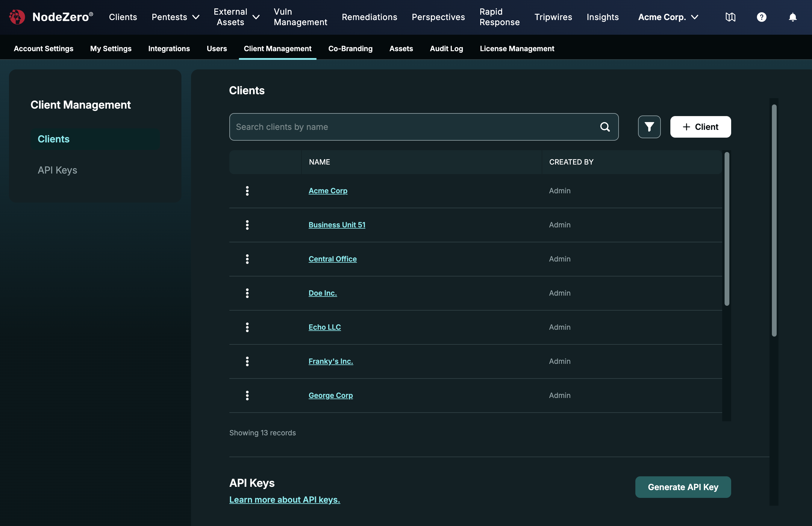Open the notifications bell
Screen dimensions: 812x526
tap(793, 17)
